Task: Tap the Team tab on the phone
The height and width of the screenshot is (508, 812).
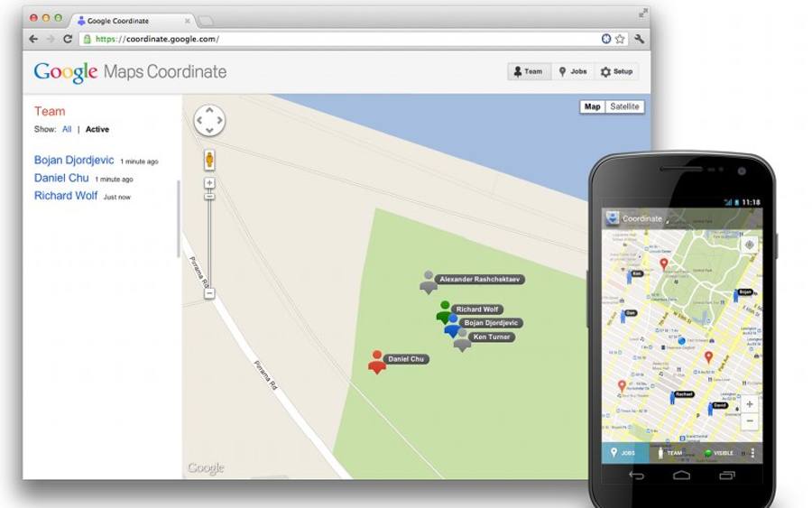Action: (x=669, y=453)
